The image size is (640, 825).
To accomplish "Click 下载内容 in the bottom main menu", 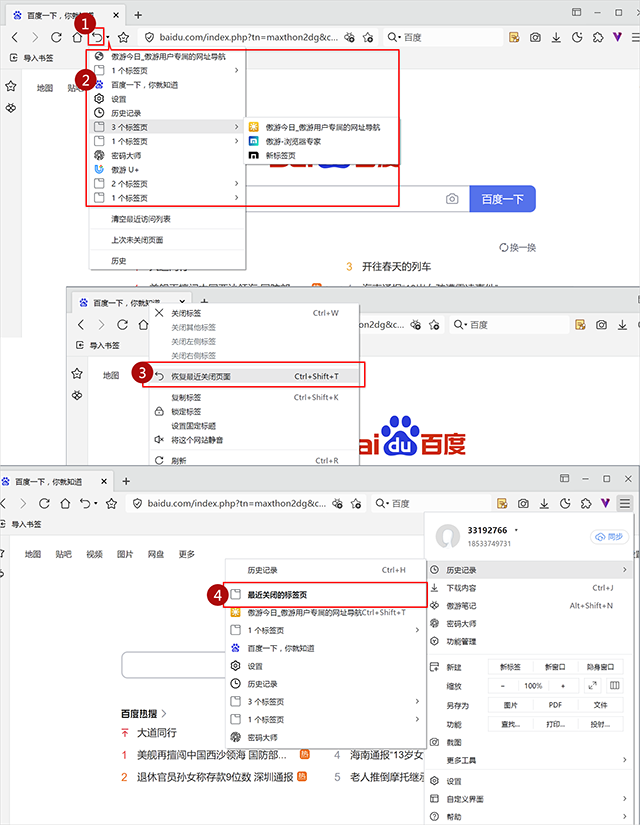I will [x=529, y=588].
